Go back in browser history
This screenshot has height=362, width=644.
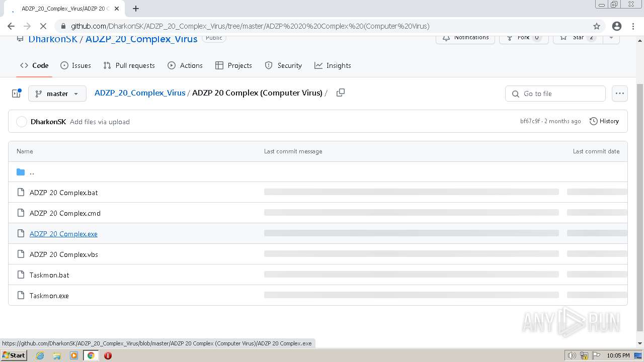pyautogui.click(x=11, y=26)
